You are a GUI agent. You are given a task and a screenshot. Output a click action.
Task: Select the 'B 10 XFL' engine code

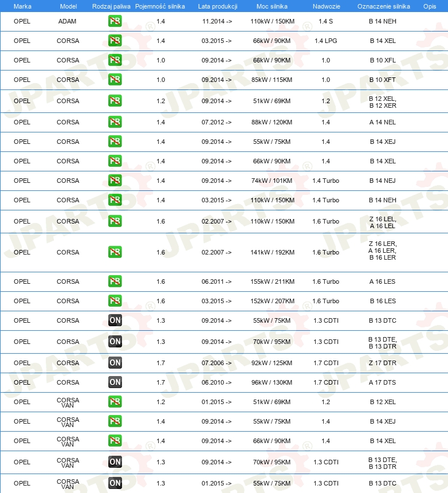[383, 60]
